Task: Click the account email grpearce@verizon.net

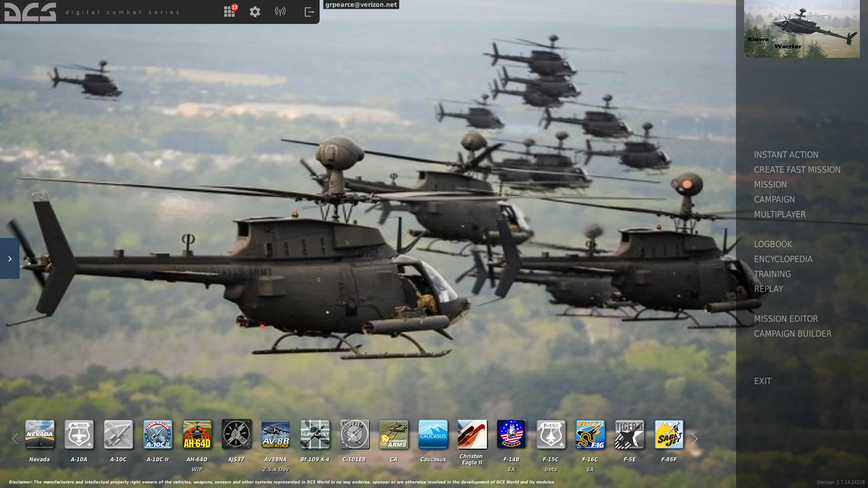Action: 361,5
